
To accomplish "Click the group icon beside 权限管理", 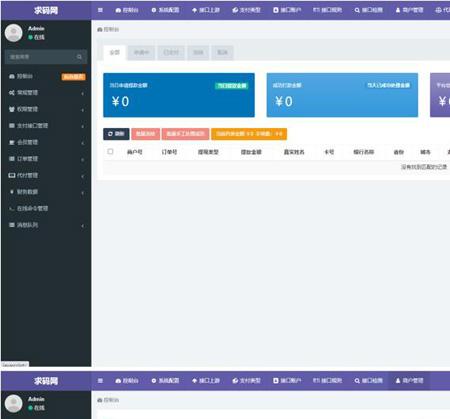I will point(12,109).
